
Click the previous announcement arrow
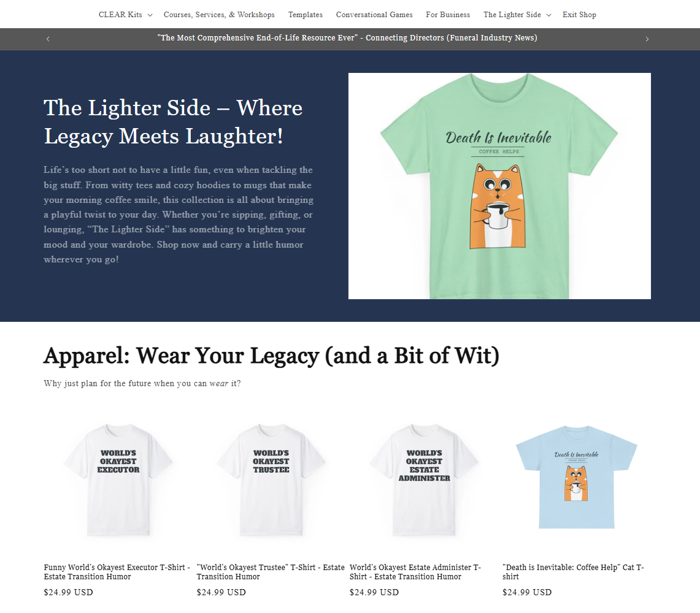[x=48, y=39]
